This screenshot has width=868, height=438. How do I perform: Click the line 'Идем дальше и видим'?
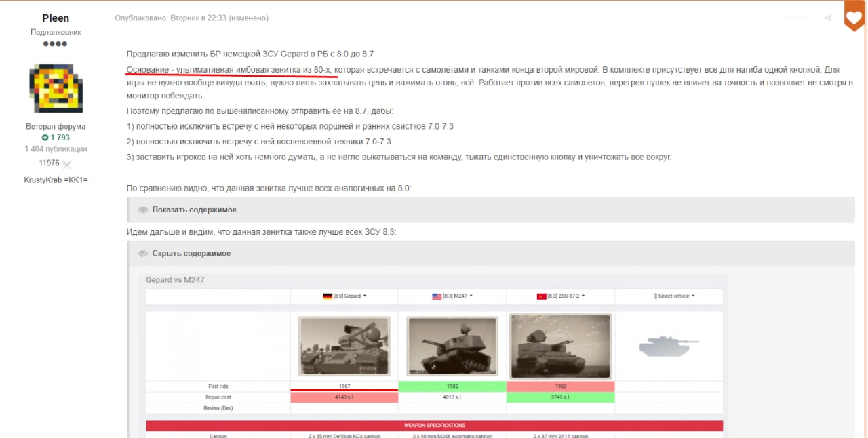pyautogui.click(x=262, y=232)
